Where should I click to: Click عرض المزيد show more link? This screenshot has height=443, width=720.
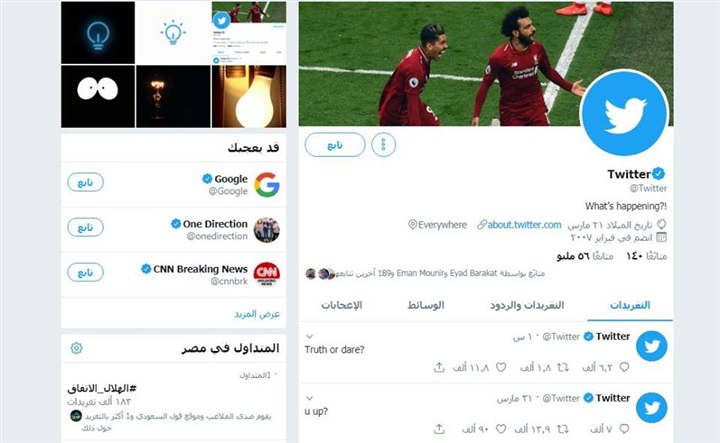257,314
